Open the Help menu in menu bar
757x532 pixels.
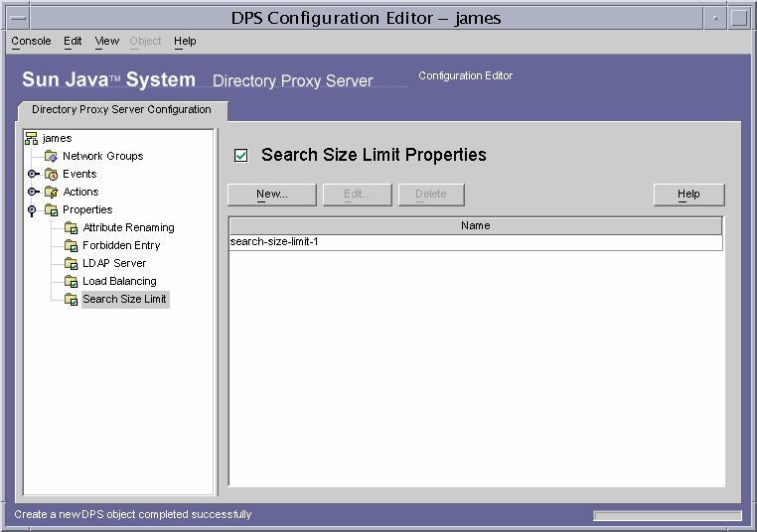point(185,41)
